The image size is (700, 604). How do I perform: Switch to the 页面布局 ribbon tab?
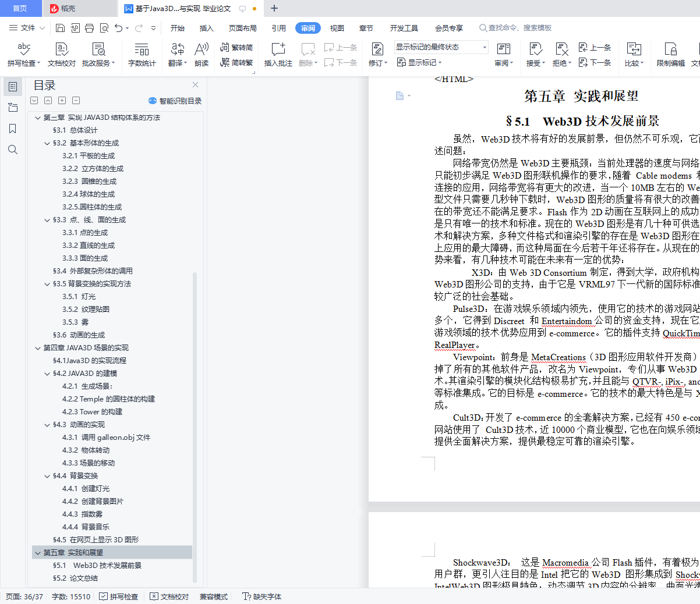pos(243,28)
